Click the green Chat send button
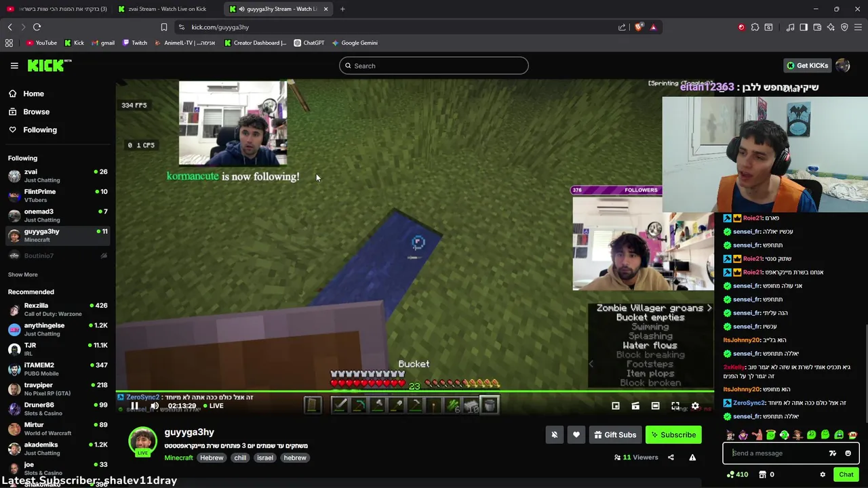Screen dimensions: 868x488 click(x=846, y=474)
